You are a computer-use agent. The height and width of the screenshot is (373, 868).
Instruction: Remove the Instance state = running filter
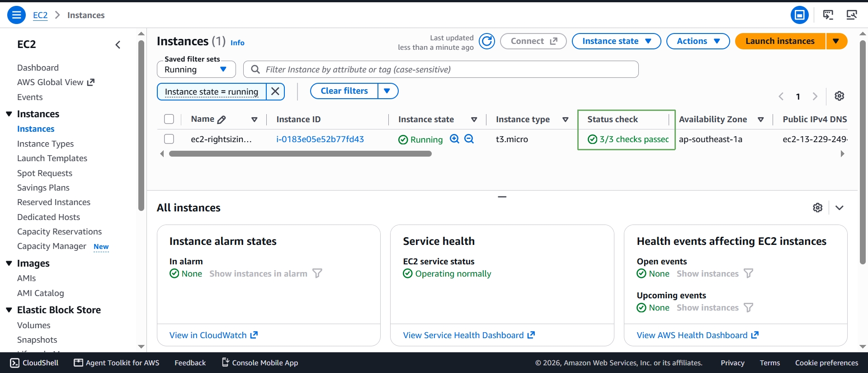[275, 91]
